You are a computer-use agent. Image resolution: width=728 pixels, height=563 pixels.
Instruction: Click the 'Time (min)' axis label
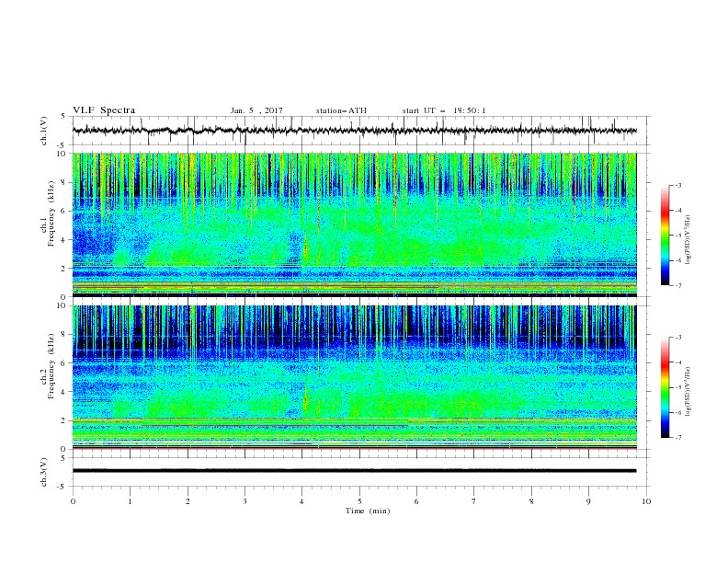pyautogui.click(x=368, y=511)
